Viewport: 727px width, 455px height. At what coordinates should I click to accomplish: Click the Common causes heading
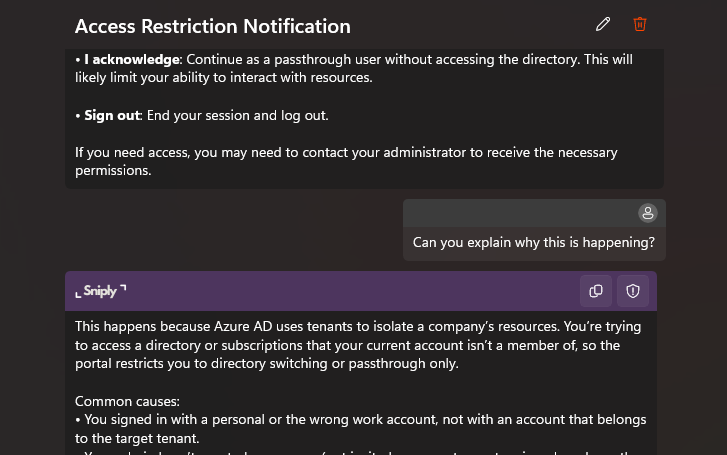tap(127, 401)
